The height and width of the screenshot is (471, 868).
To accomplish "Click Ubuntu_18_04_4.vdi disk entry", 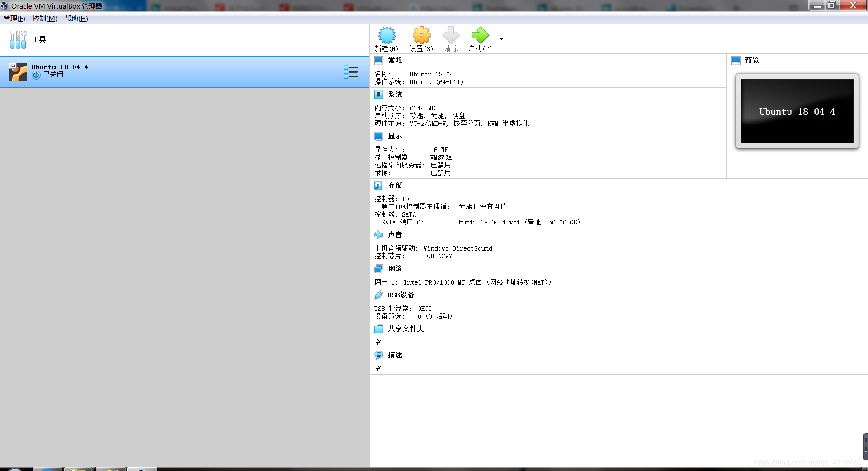I will tap(518, 222).
